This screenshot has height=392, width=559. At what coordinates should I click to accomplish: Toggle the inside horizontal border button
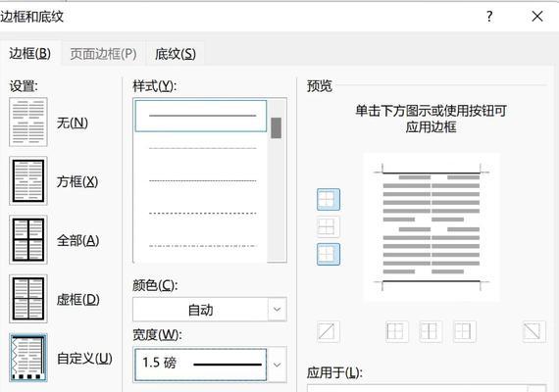point(328,226)
